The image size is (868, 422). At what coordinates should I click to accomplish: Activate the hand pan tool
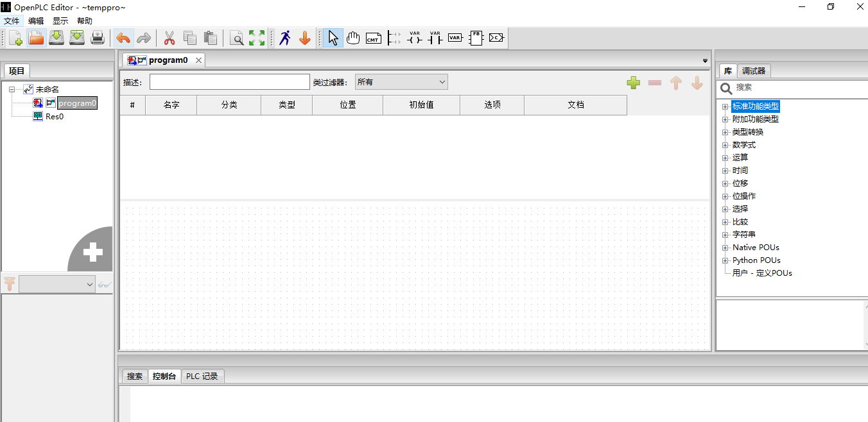353,38
